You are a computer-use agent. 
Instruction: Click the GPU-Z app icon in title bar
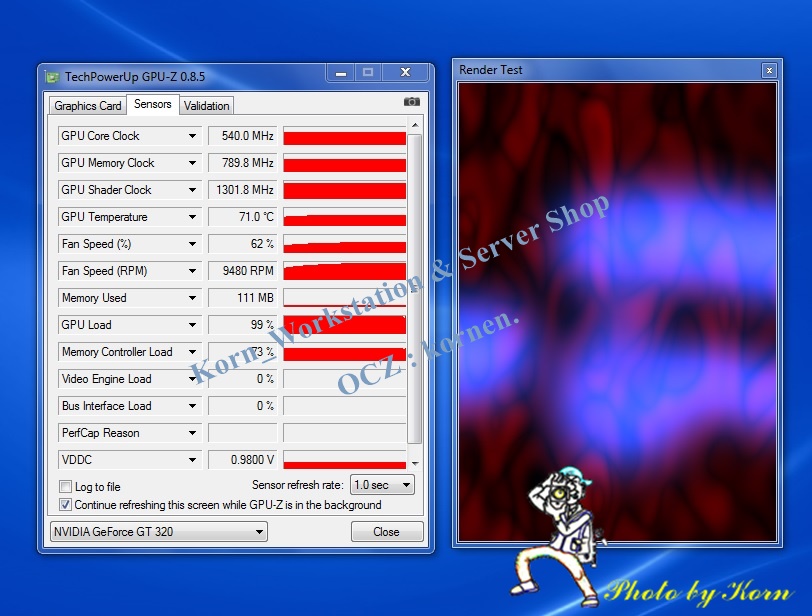(52, 77)
